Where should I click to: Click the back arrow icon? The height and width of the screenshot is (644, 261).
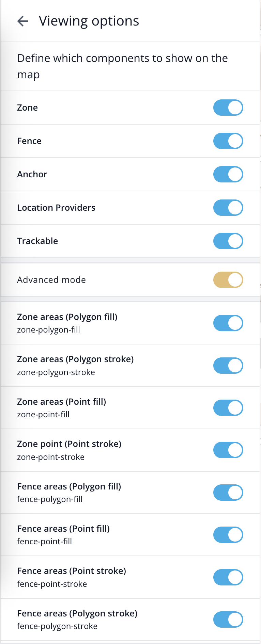22,21
